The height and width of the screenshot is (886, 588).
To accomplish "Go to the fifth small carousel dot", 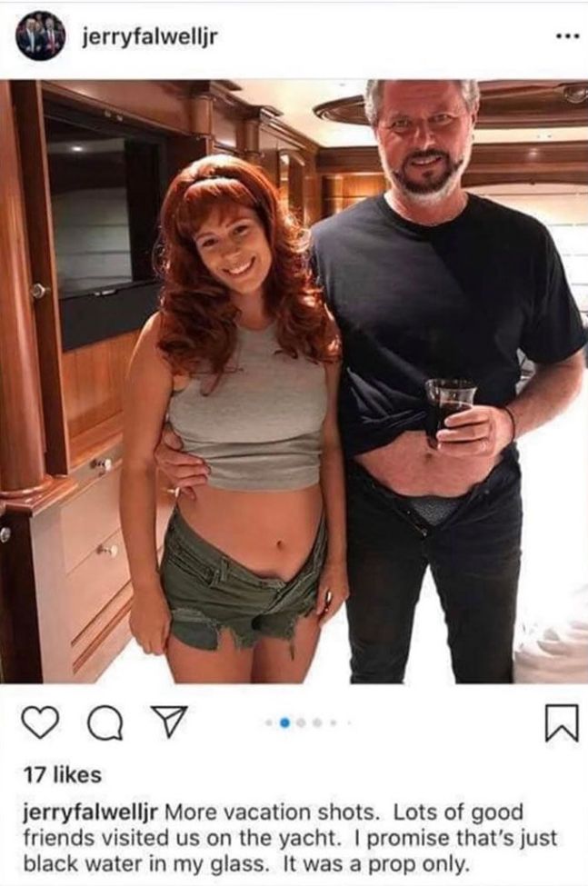I will 334,722.
